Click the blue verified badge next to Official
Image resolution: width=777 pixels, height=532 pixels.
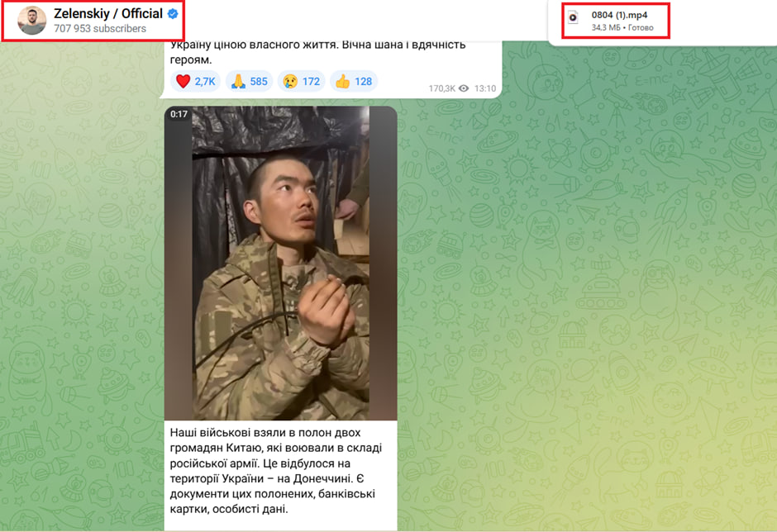click(x=173, y=14)
